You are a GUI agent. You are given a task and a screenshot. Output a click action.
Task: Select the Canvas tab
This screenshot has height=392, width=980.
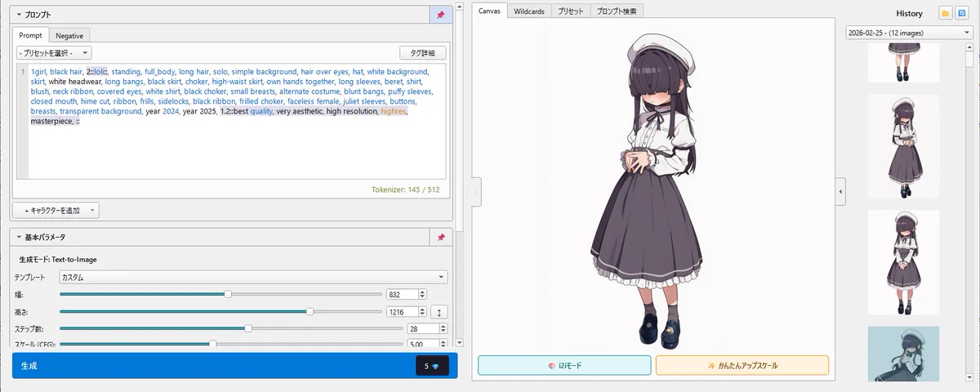[x=490, y=11]
